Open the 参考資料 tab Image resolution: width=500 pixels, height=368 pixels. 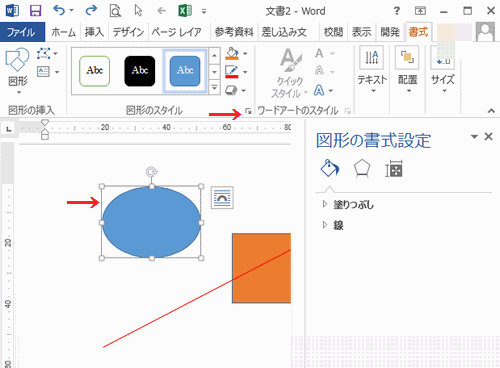(x=234, y=32)
